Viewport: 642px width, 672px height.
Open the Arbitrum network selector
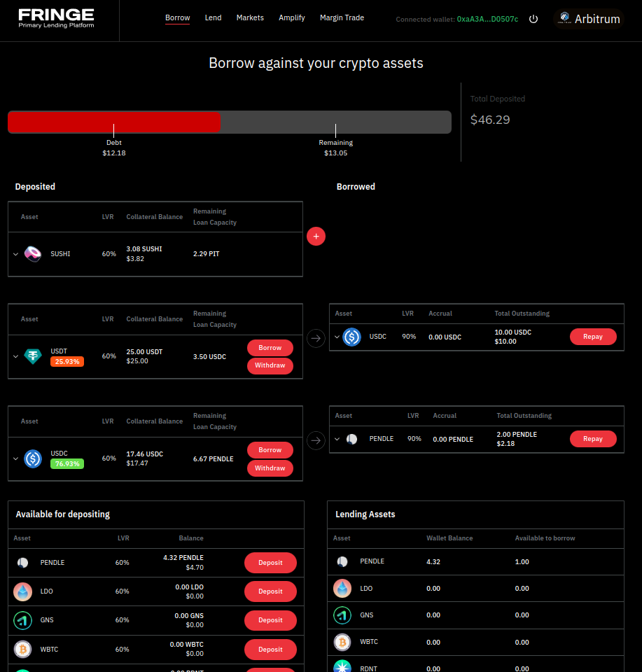[x=589, y=19]
